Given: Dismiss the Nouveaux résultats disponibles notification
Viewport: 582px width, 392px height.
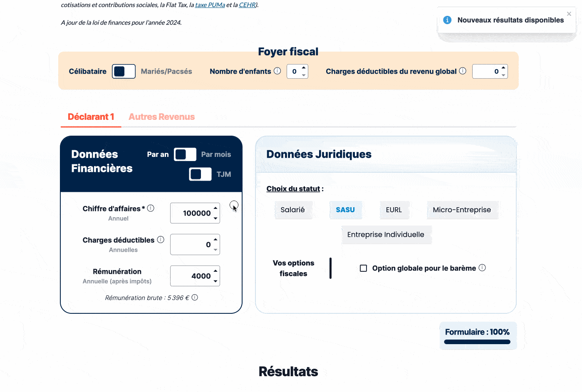Looking at the screenshot, I should 569,14.
